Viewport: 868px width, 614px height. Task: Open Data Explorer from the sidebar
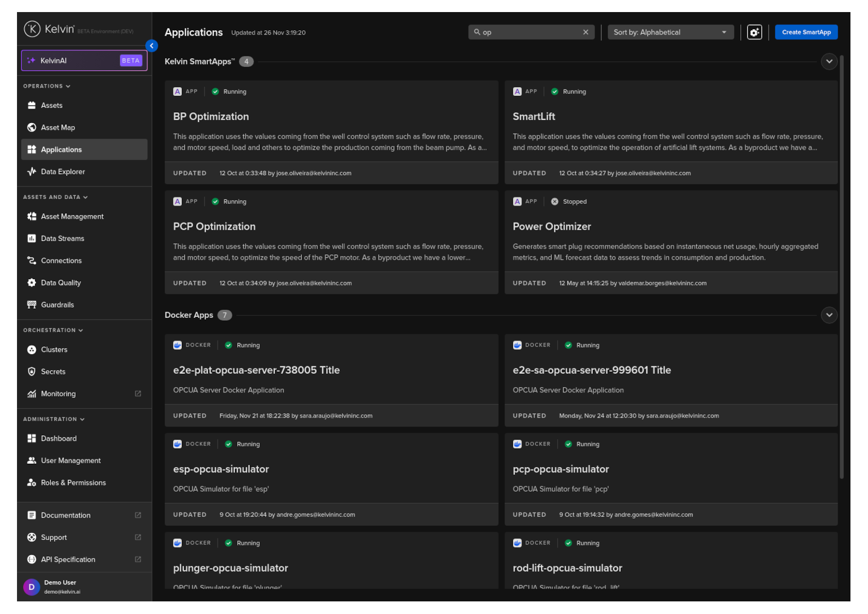tap(62, 172)
